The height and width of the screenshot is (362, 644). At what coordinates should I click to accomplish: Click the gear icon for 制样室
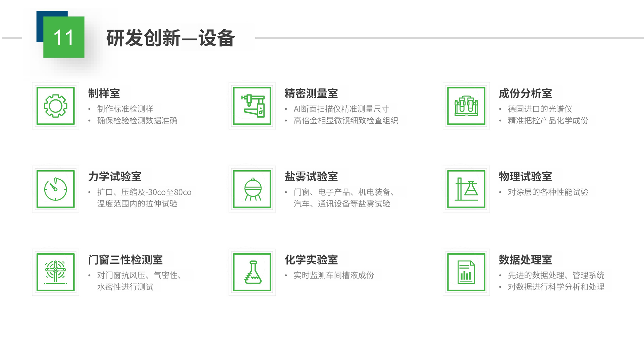tap(55, 106)
